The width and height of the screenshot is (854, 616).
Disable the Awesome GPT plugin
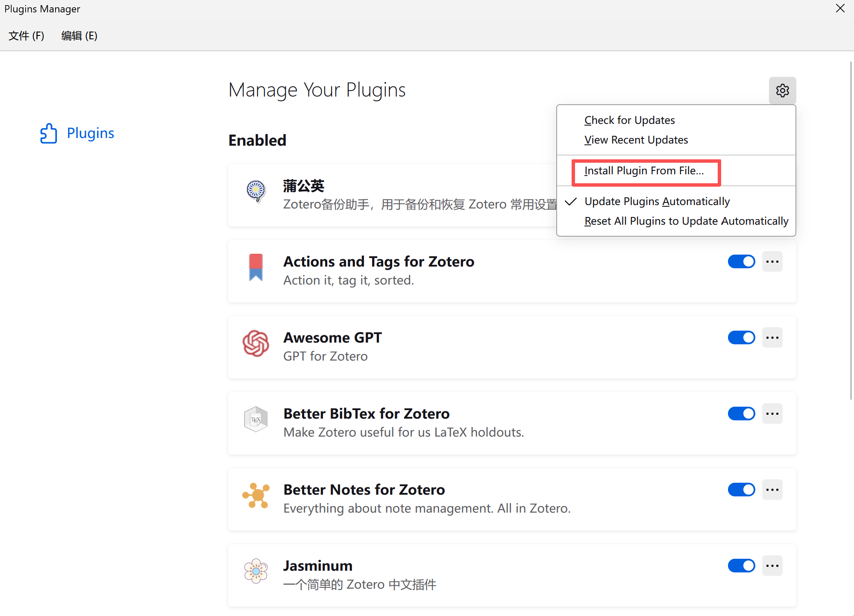741,337
